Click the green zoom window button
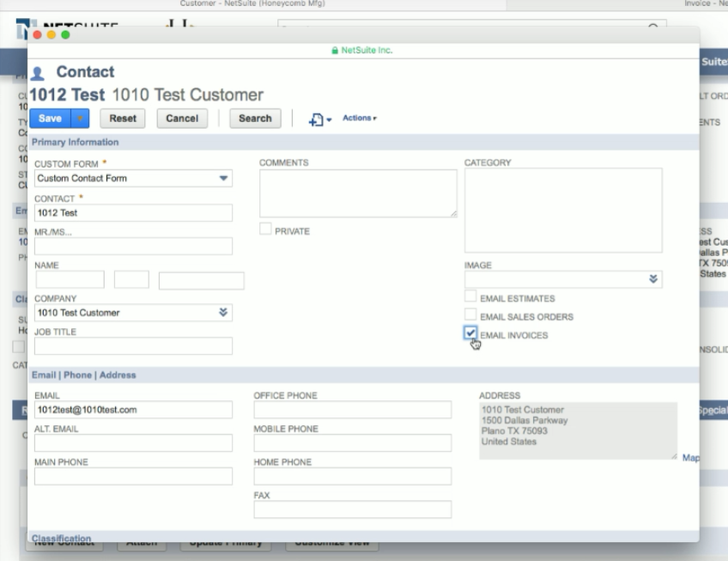This screenshot has width=728, height=561. pos(65,35)
